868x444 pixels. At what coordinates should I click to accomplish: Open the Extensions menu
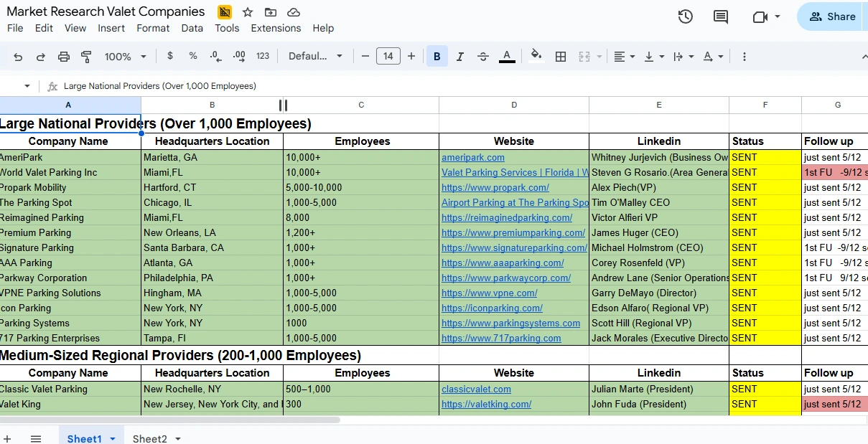coord(276,28)
